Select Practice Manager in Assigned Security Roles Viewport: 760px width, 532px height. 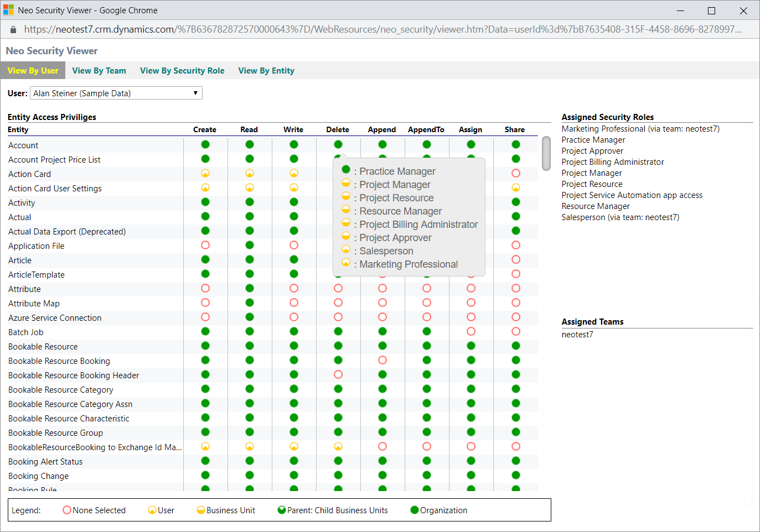593,140
